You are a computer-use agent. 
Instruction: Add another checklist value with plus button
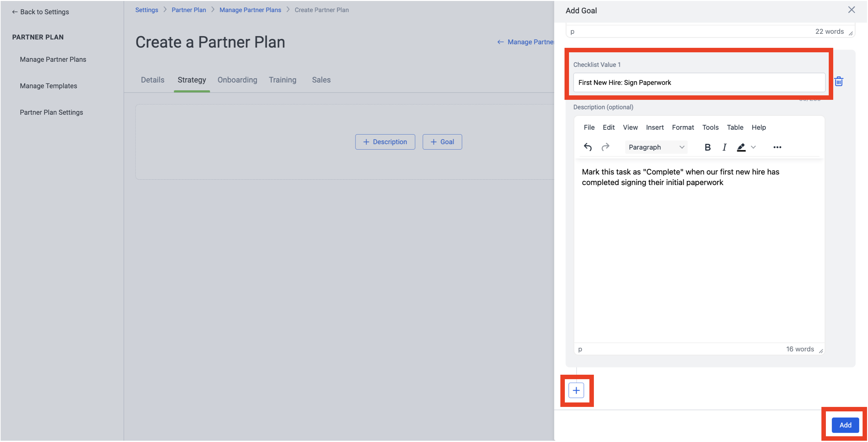(576, 390)
